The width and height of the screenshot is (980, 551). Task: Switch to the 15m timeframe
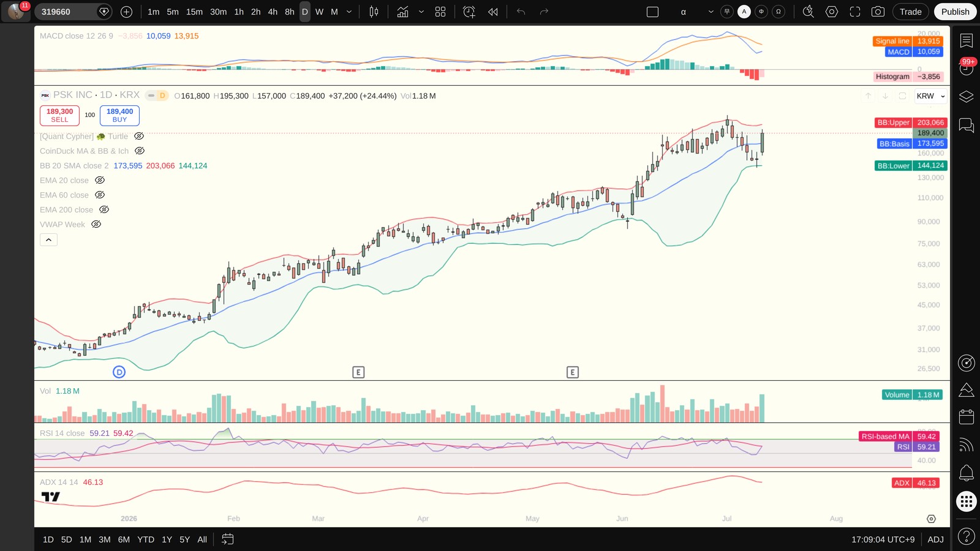[x=194, y=12]
